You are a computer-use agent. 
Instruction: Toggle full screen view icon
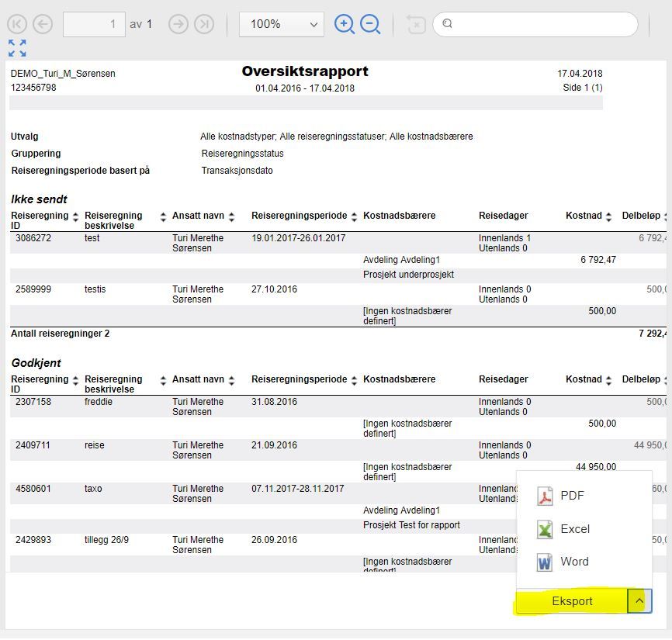tap(17, 48)
